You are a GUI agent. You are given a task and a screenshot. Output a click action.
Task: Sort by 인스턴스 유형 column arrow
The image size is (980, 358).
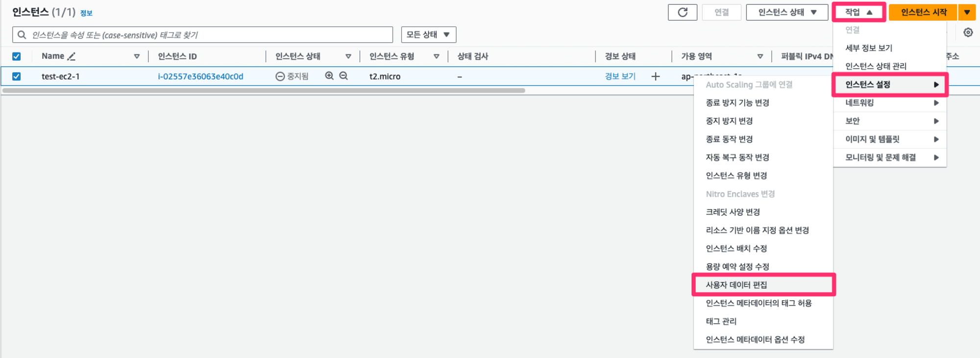pyautogui.click(x=436, y=56)
